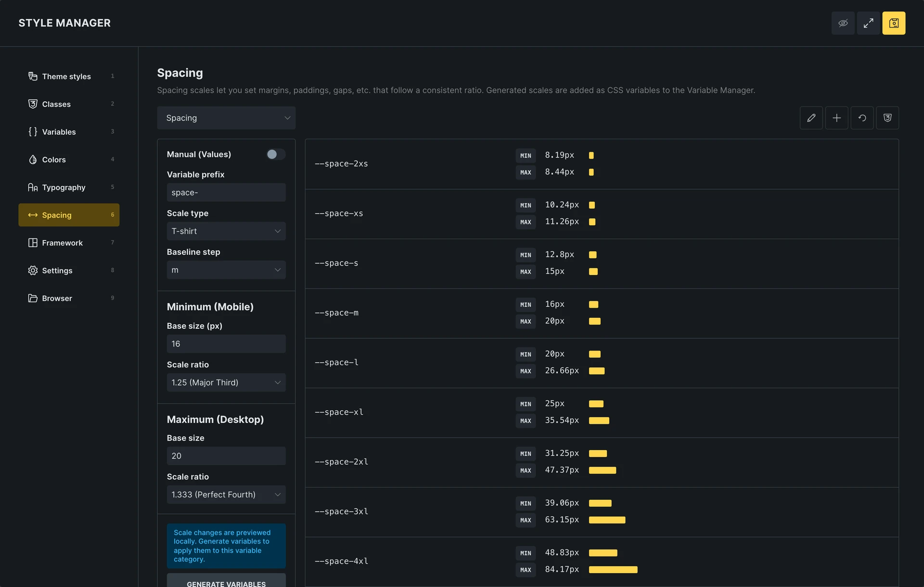This screenshot has width=924, height=587.
Task: Click the plus add scale icon
Action: pos(836,118)
